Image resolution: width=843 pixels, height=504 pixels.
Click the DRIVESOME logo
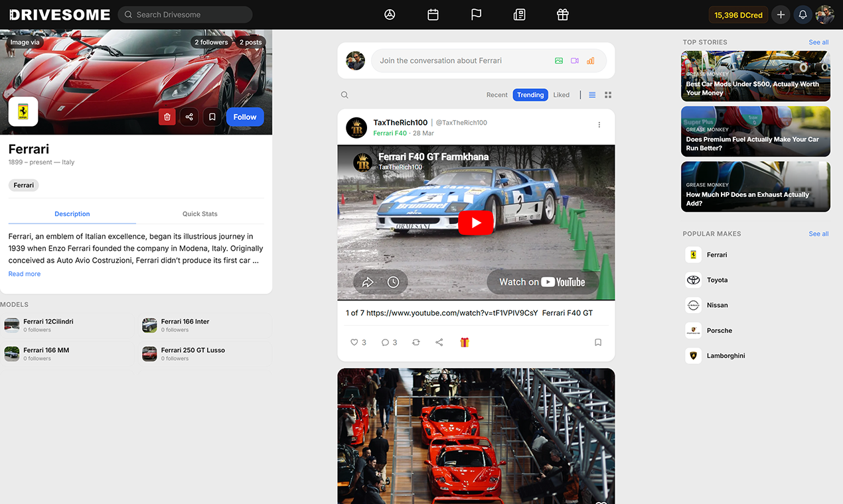tap(60, 15)
